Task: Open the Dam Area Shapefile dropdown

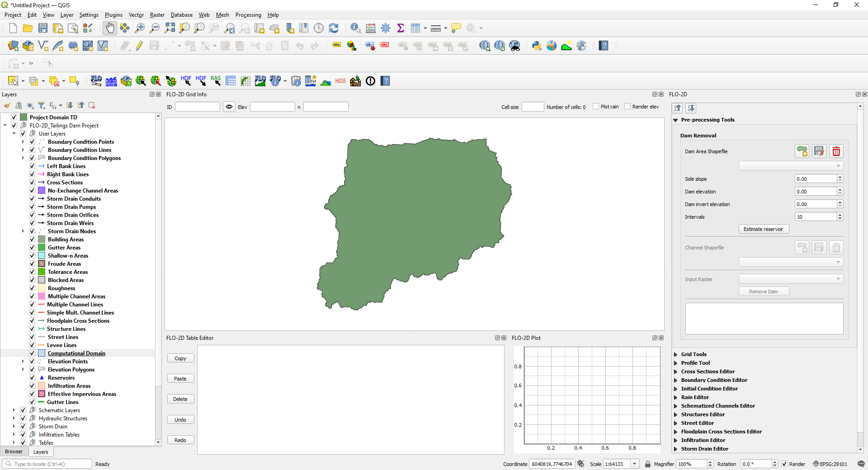Action: [x=791, y=166]
